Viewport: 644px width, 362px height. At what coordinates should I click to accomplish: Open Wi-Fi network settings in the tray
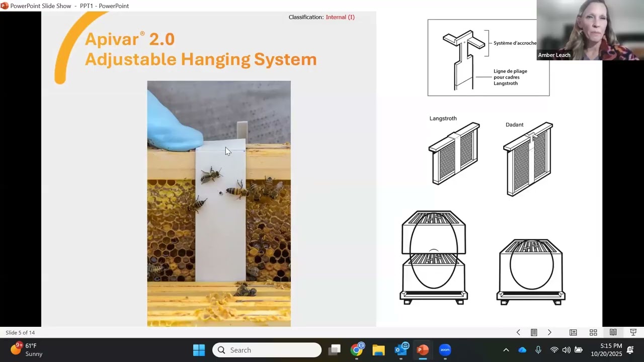tap(554, 350)
